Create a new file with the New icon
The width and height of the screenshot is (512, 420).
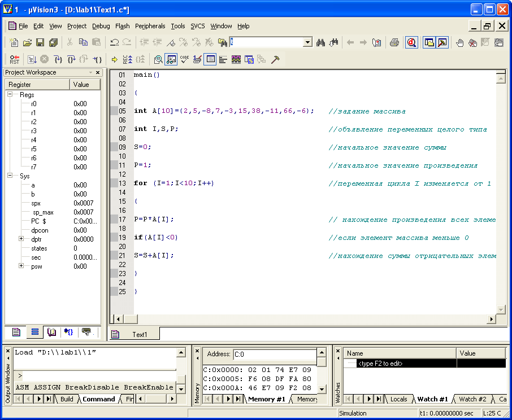point(14,42)
